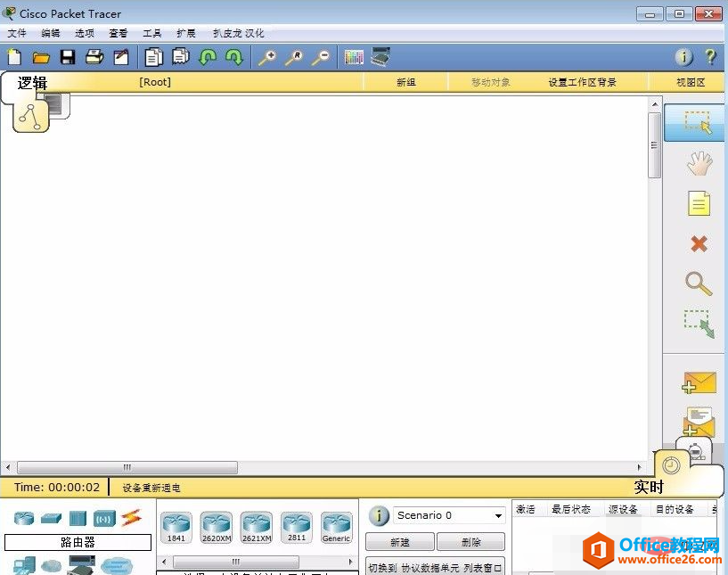Toggle the PDU list window button

tap(435, 567)
